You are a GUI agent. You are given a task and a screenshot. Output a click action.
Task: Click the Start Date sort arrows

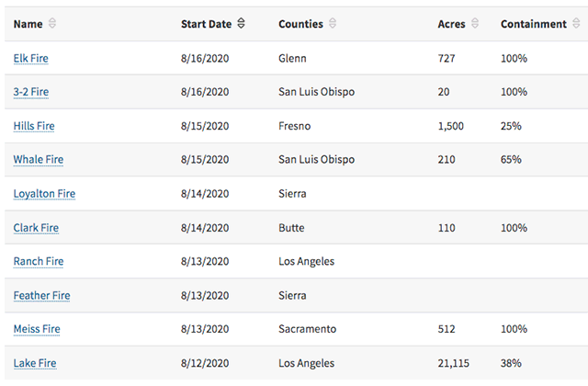point(241,24)
